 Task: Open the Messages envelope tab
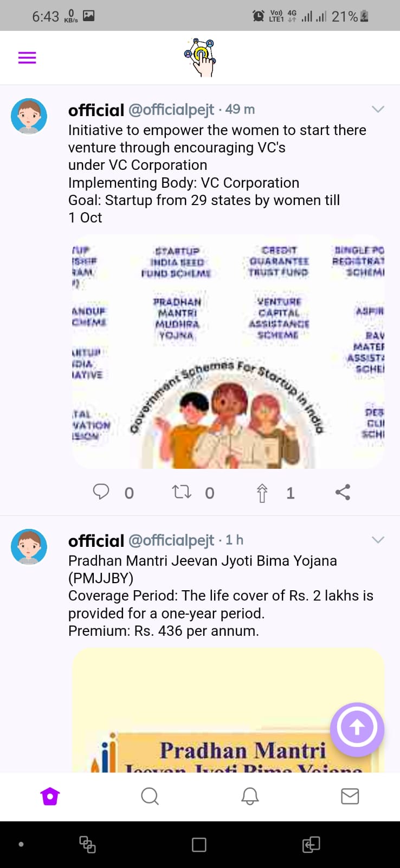tap(350, 796)
